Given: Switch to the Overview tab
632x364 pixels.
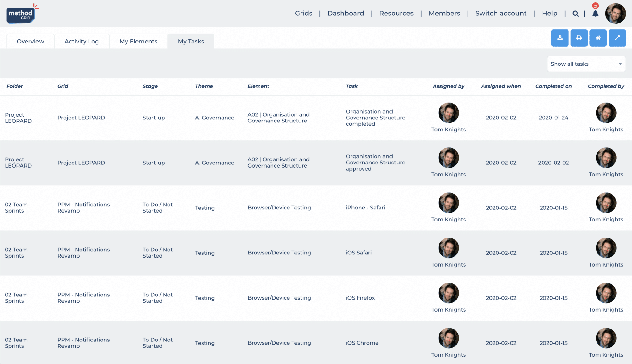Looking at the screenshot, I should (30, 41).
